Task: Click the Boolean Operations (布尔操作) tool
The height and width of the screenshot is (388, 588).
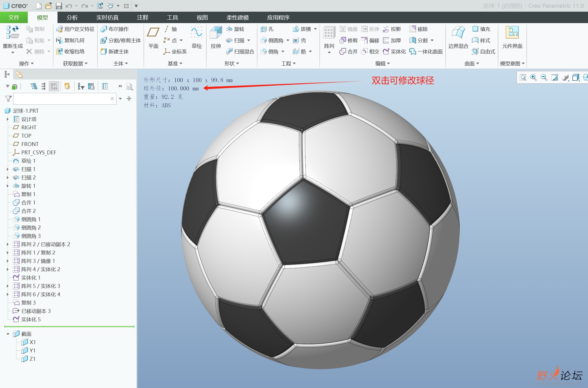Action: tap(114, 29)
